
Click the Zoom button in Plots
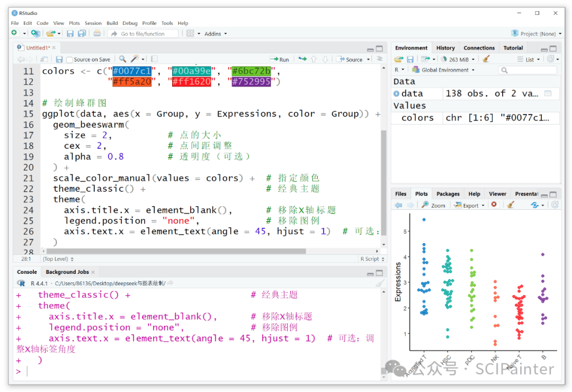coord(433,205)
